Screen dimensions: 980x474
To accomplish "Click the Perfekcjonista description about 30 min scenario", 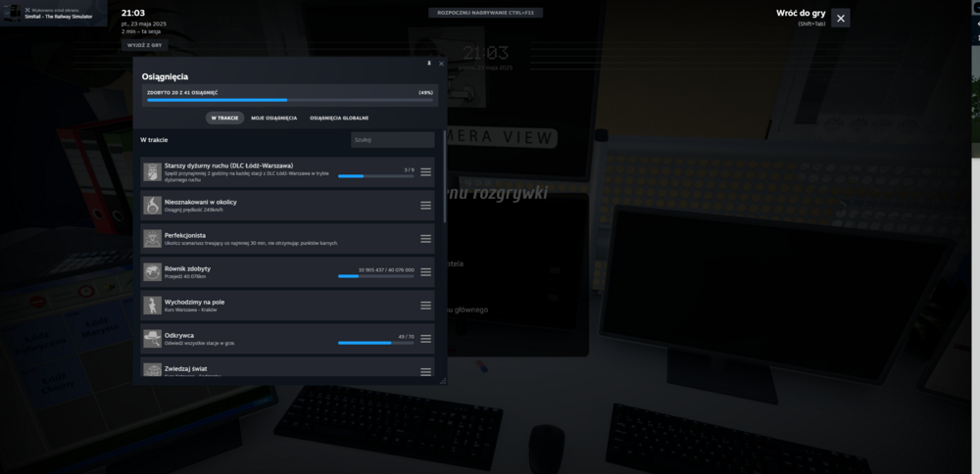I will [x=251, y=243].
